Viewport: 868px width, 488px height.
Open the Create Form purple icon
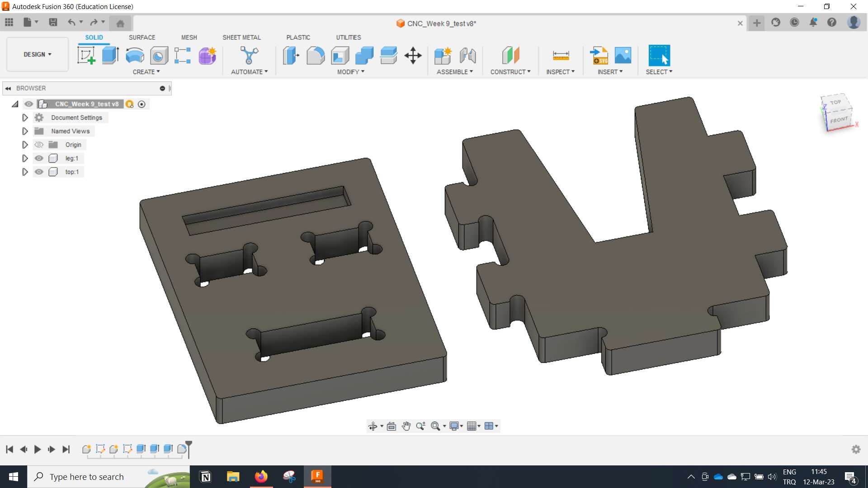point(208,56)
